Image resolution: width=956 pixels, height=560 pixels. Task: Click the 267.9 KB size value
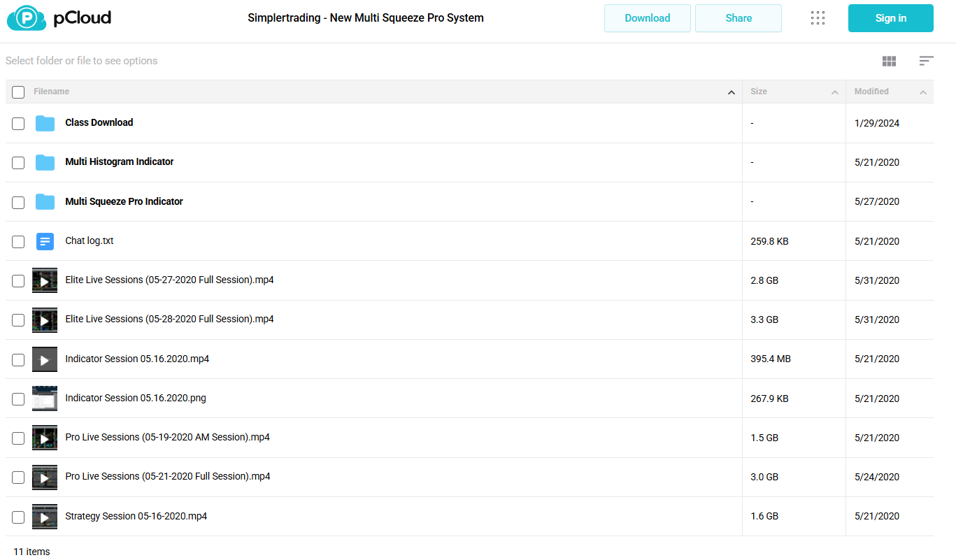coord(769,399)
